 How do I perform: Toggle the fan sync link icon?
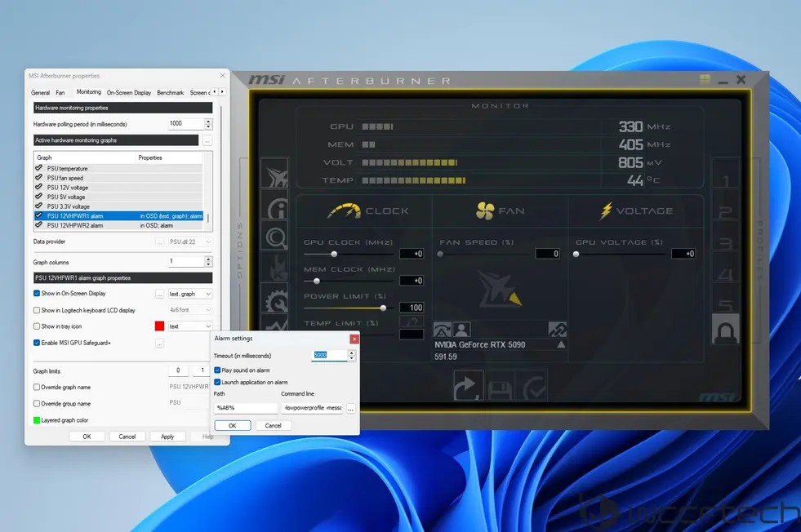point(558,330)
